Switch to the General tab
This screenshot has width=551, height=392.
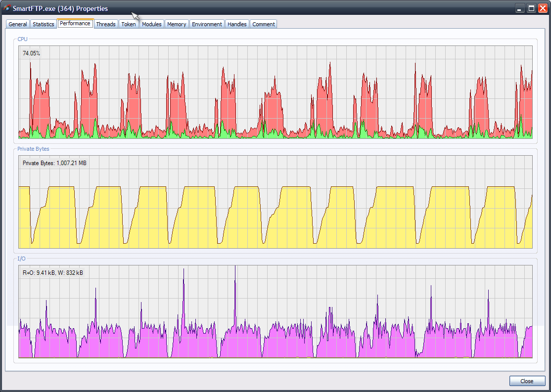[18, 24]
